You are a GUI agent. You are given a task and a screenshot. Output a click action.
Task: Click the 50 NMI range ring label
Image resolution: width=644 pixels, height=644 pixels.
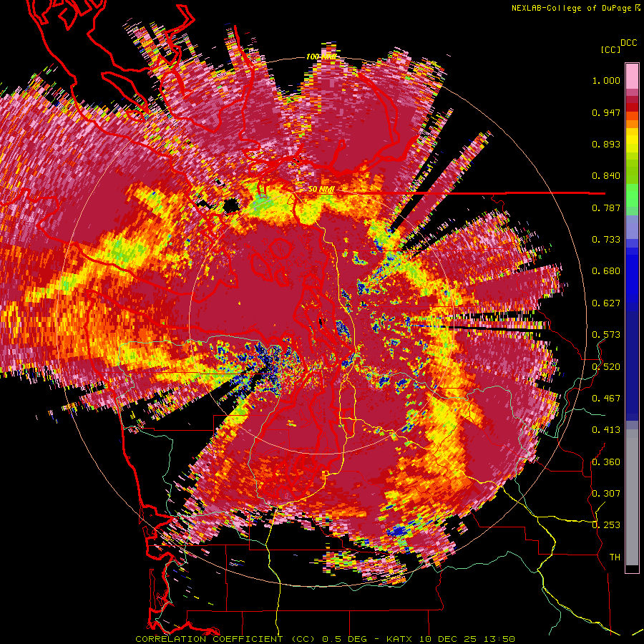point(321,190)
